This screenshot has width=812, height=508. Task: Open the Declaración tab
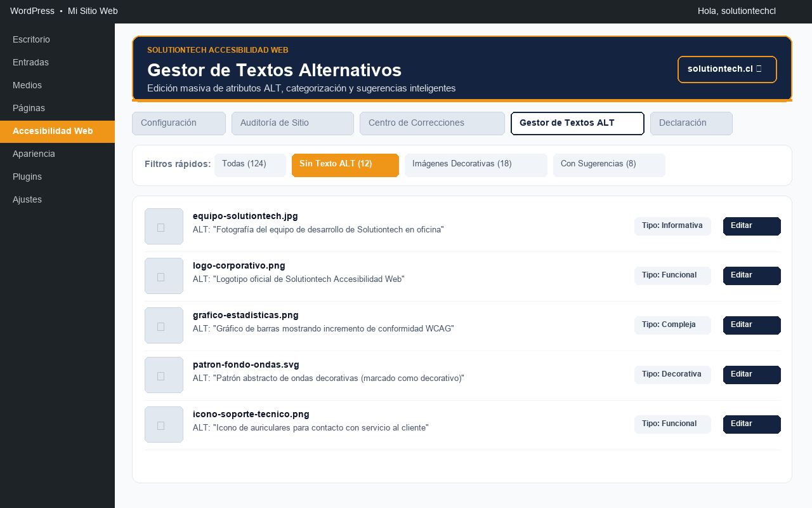(691, 123)
